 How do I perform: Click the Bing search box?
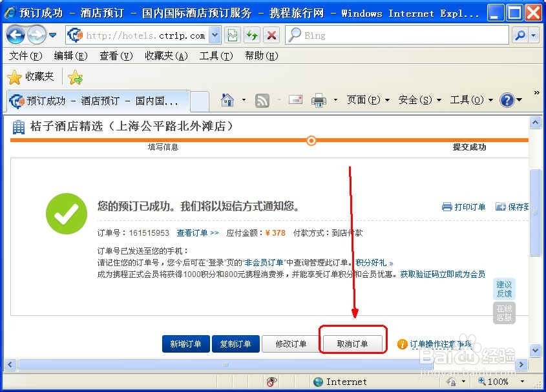click(397, 36)
